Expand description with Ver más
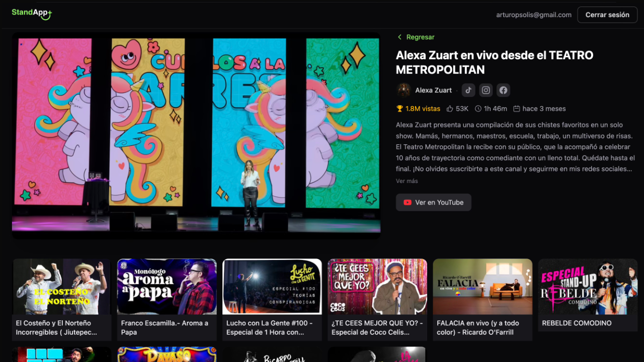Viewport: 644px width, 362px height. 407,181
